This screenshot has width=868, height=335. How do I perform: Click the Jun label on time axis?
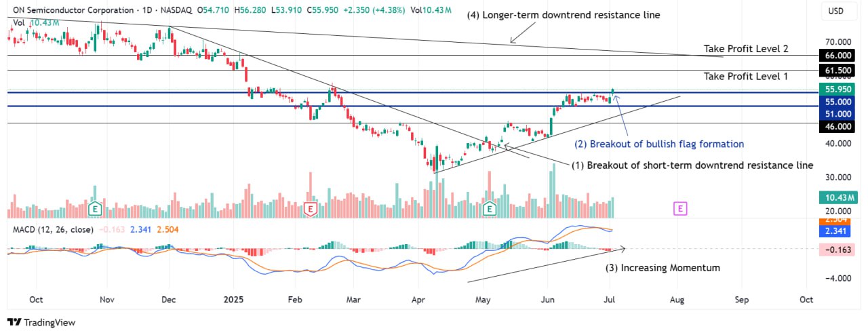[548, 299]
